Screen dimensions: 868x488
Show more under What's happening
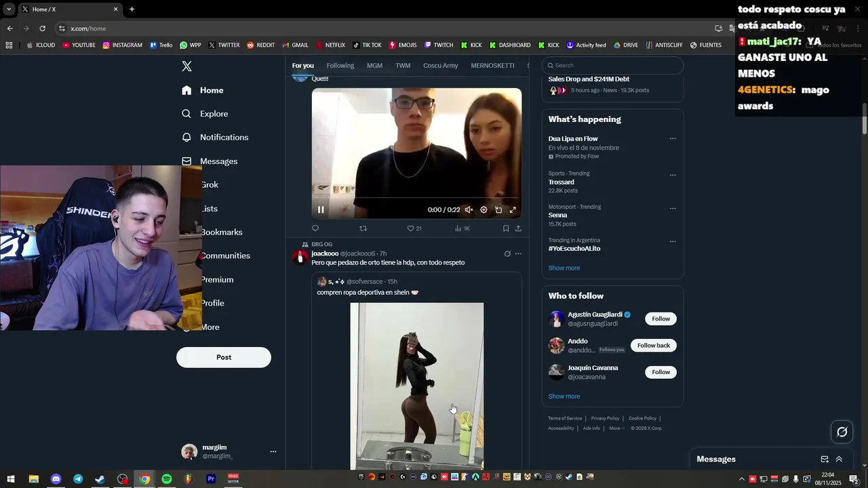(x=564, y=268)
